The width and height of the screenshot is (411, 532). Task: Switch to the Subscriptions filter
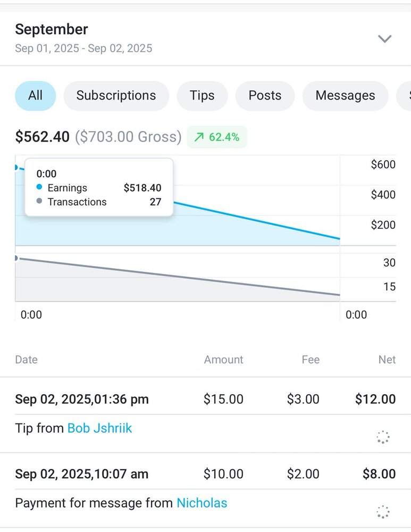(116, 96)
